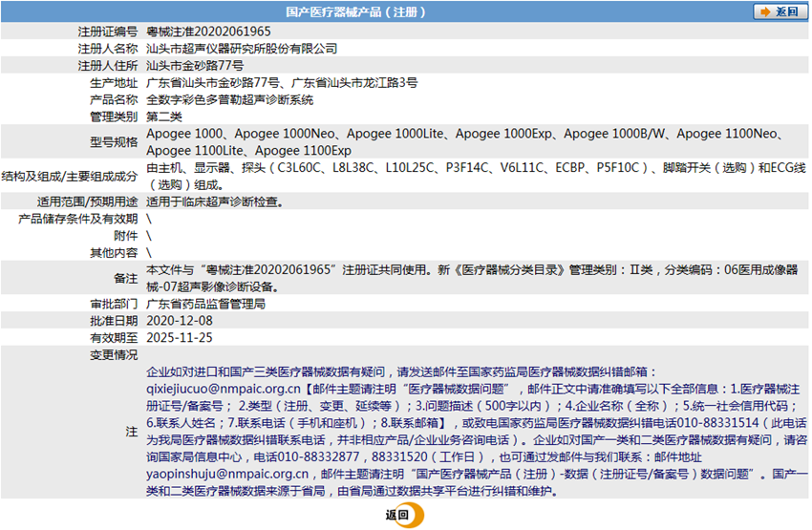Image resolution: width=812 pixels, height=530 pixels.
Task: Click the 注册人名称 label
Action: (x=108, y=49)
